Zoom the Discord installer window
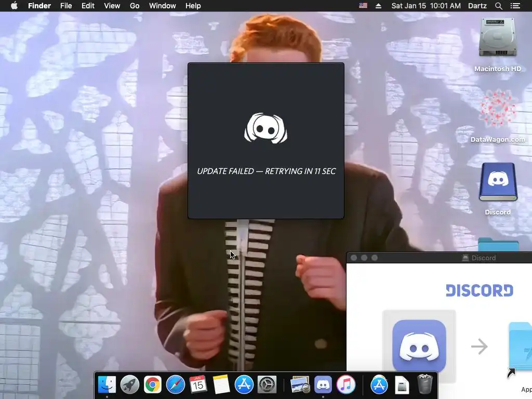532x399 pixels. tap(375, 258)
